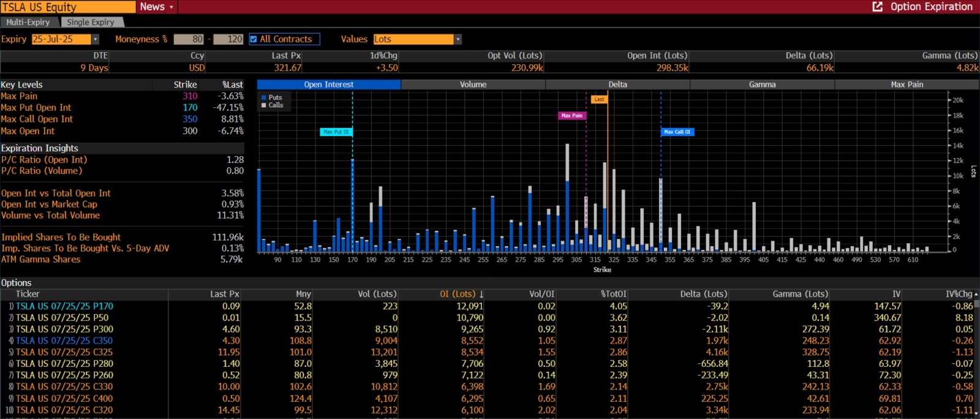This screenshot has width=980, height=419.
Task: Click the Last Px value 321.67
Action: (287, 68)
